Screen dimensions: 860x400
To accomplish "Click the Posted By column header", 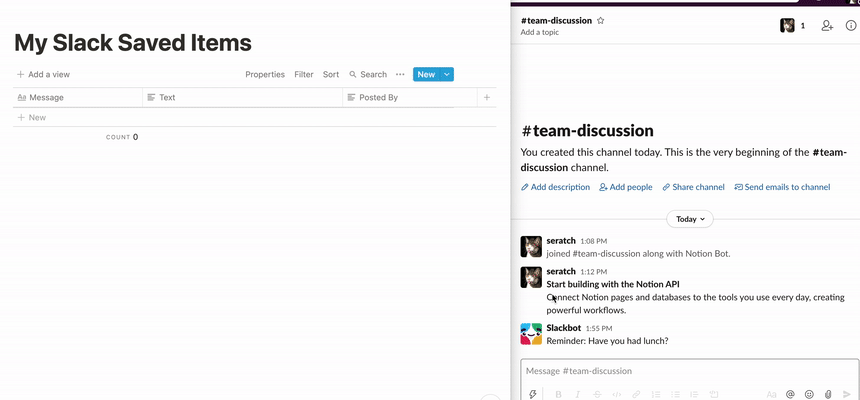I will click(x=410, y=98).
